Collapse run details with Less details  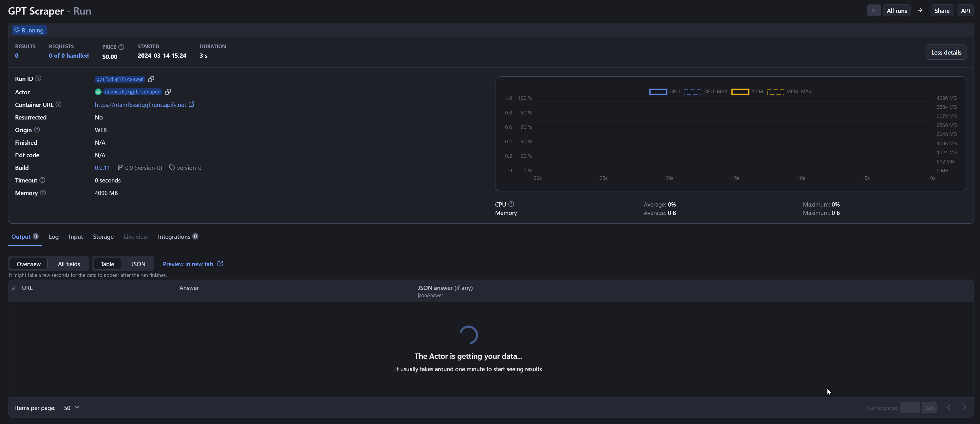pos(946,52)
